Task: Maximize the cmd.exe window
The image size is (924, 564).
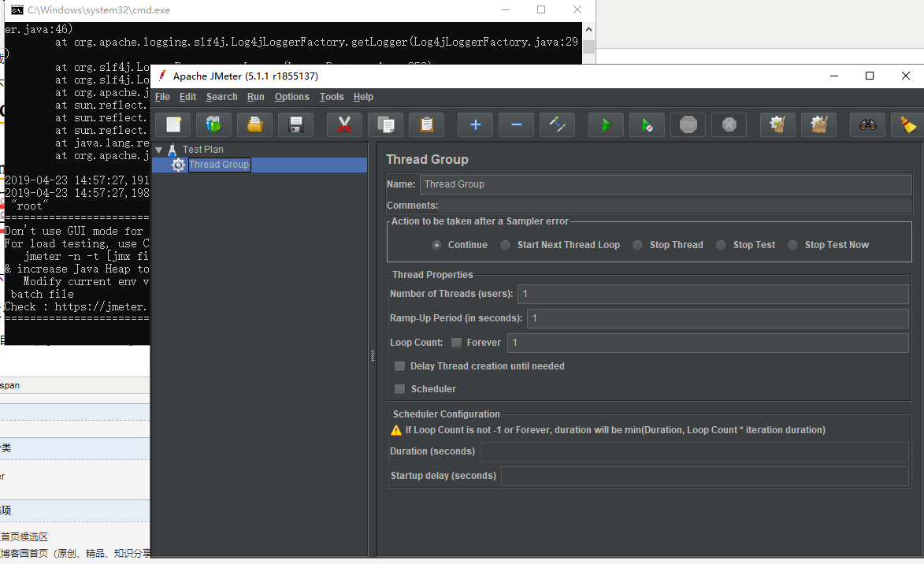Action: [541, 9]
